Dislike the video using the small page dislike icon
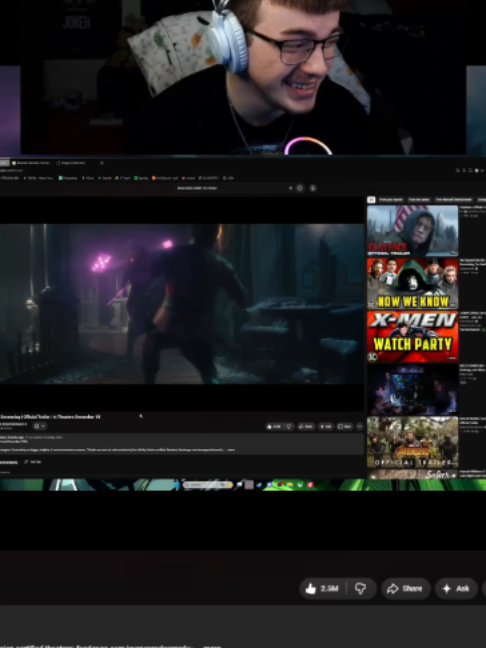The width and height of the screenshot is (486, 648). [289, 426]
